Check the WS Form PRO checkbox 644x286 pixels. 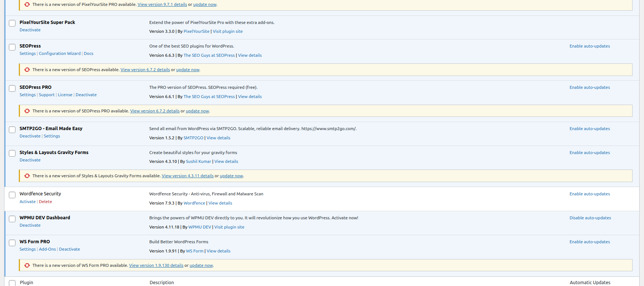(x=12, y=243)
